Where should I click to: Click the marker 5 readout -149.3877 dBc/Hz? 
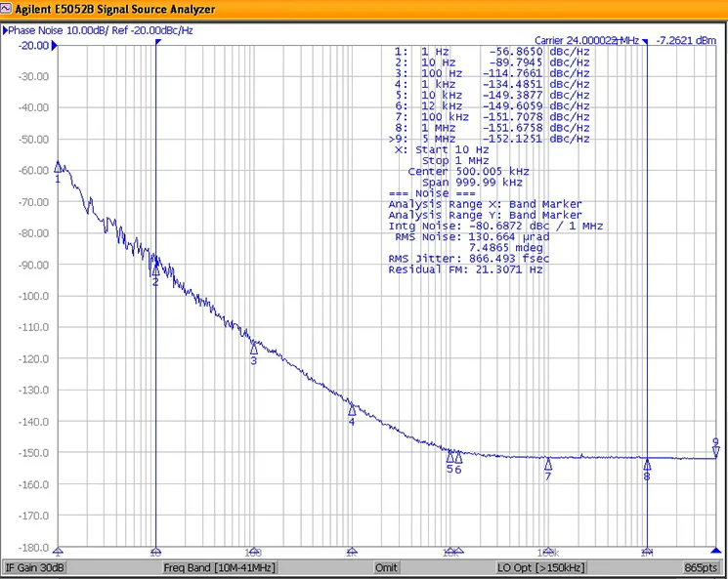[535, 95]
